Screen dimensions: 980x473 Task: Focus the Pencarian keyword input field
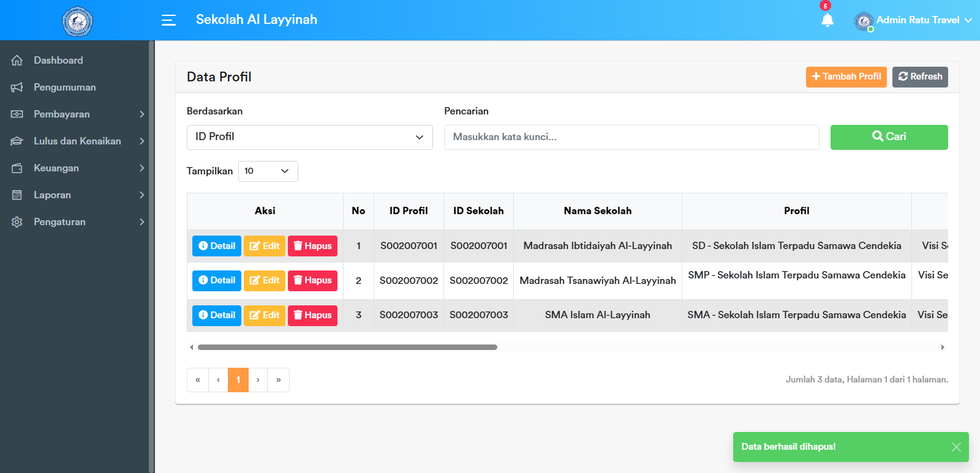coord(631,137)
